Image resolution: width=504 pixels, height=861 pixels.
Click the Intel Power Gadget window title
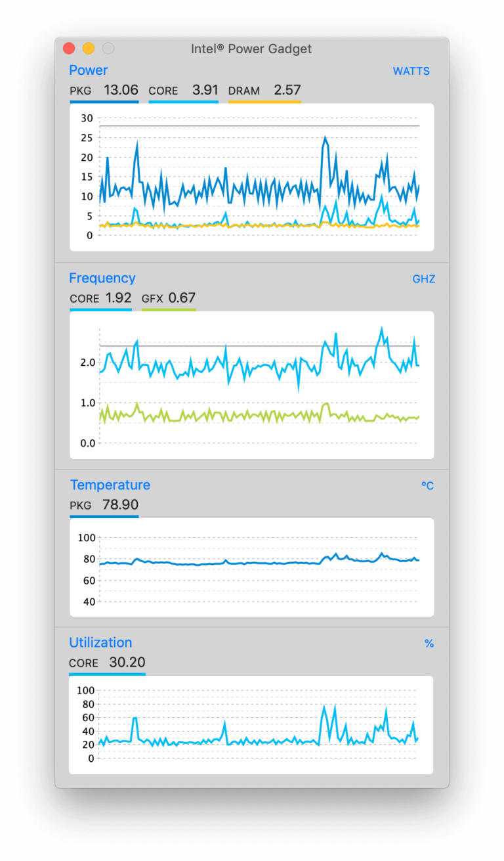pyautogui.click(x=251, y=49)
